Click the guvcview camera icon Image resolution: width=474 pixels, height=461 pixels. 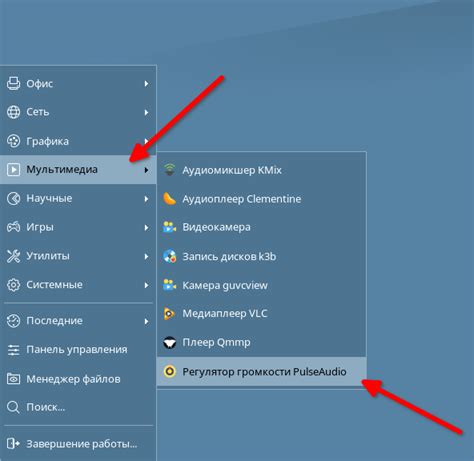[169, 285]
